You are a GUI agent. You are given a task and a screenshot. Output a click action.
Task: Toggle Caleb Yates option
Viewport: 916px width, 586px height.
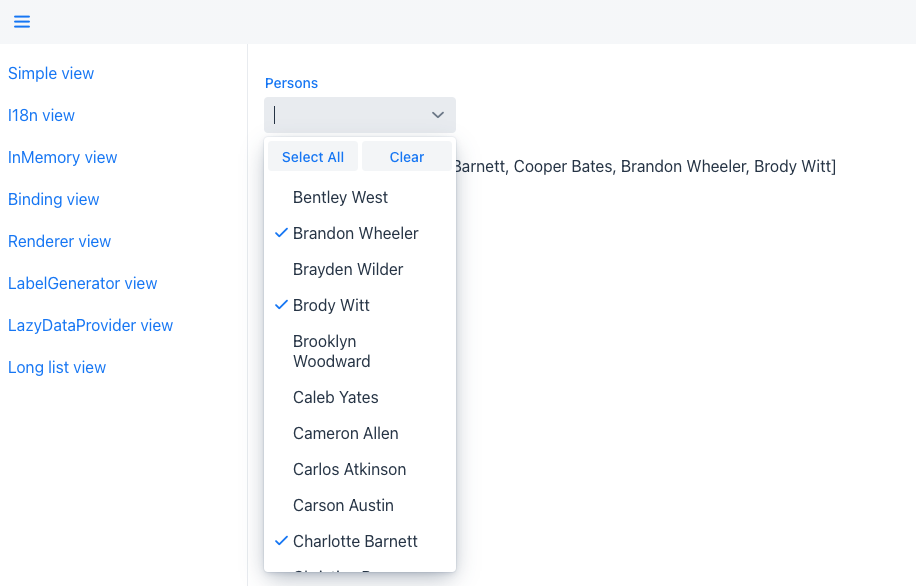pyautogui.click(x=335, y=397)
